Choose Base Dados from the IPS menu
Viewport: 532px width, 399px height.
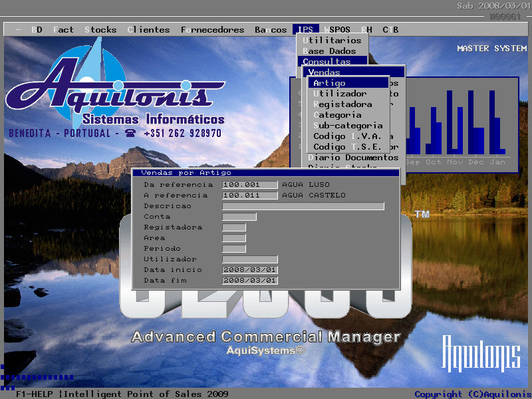point(329,51)
